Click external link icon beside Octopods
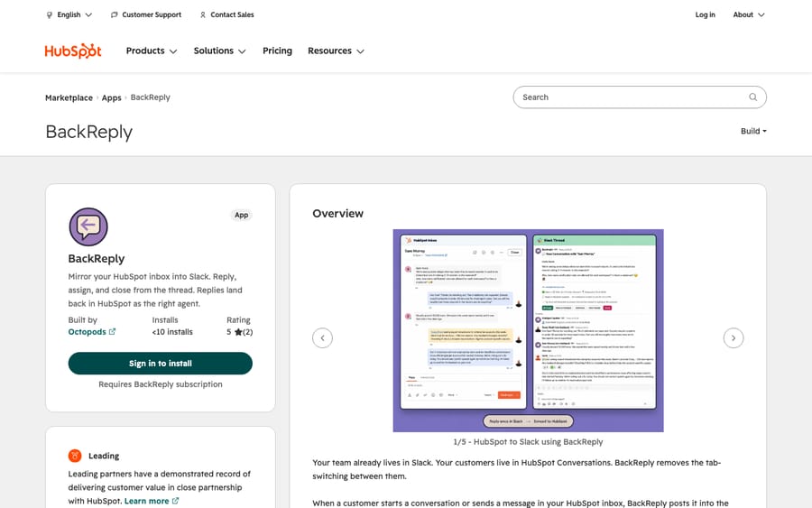 click(113, 331)
